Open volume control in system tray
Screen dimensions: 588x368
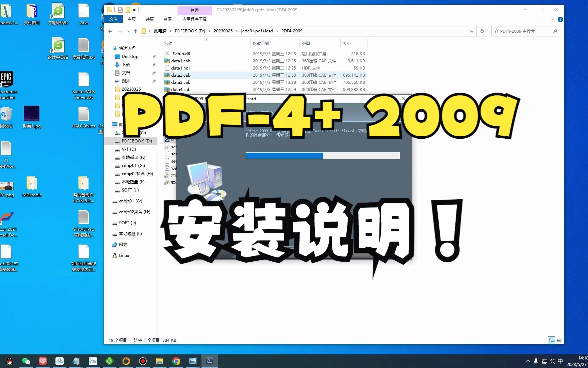pos(552,361)
